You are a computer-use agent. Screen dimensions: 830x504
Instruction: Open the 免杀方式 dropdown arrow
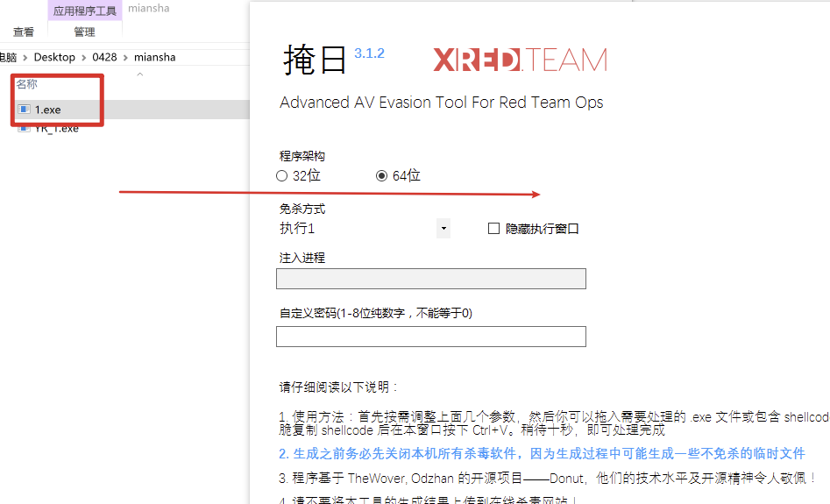443,229
